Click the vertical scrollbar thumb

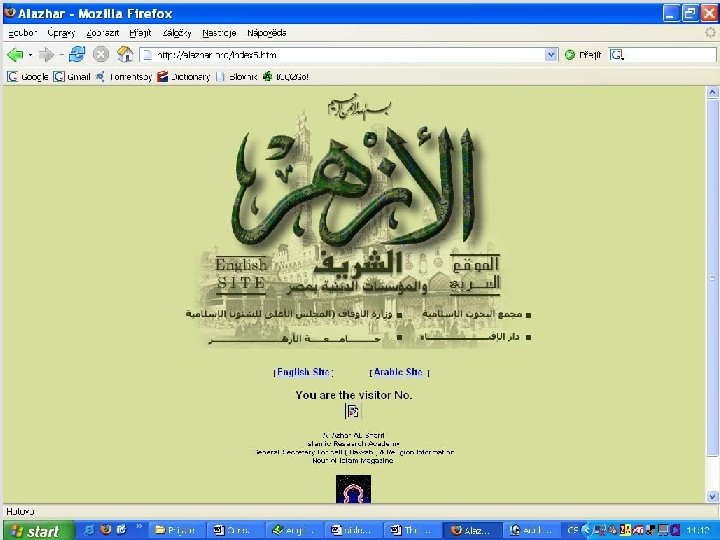coord(712,278)
